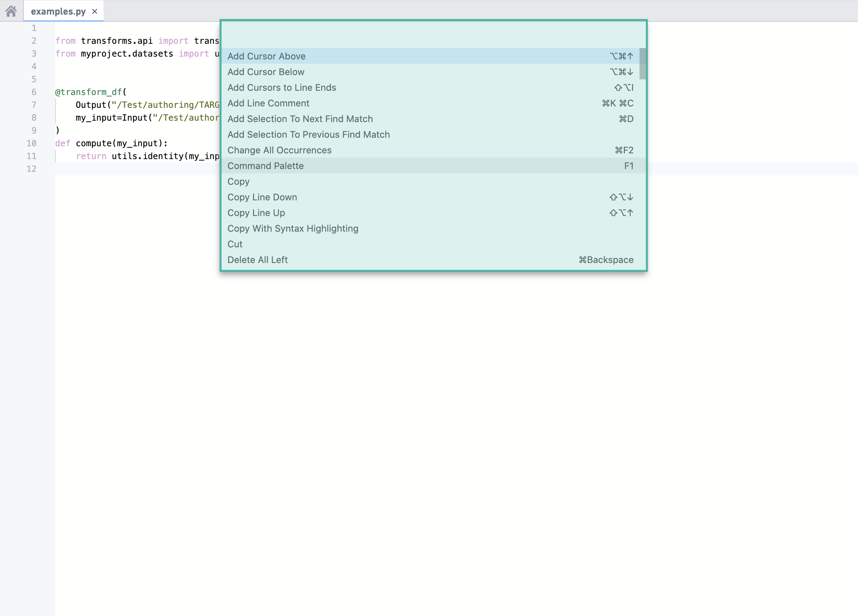Click line number 12 in the gutter
This screenshot has height=616, width=858.
click(31, 169)
